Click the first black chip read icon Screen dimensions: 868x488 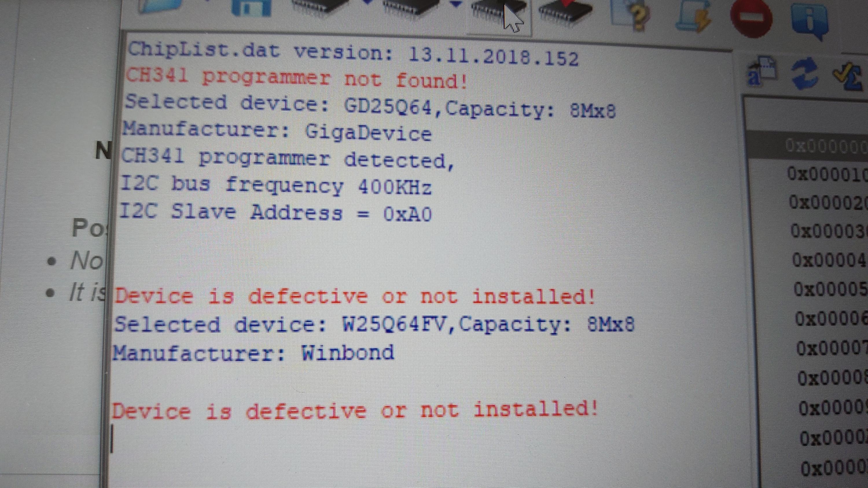[320, 6]
